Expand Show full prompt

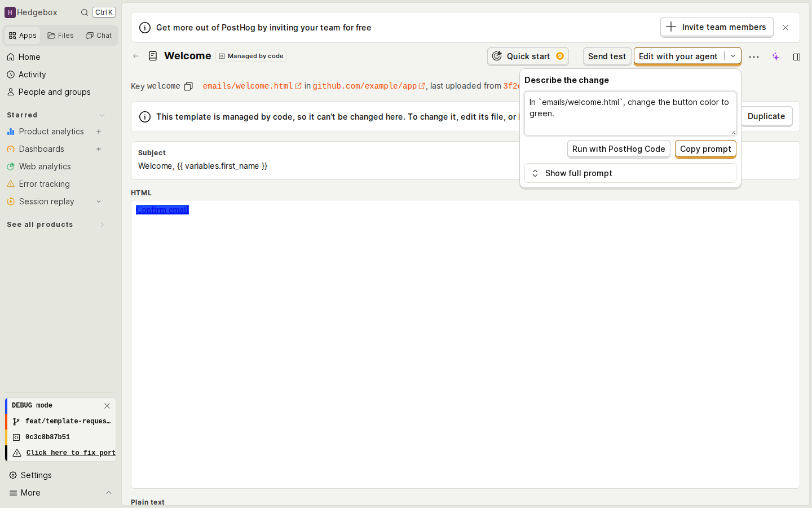[x=630, y=173]
